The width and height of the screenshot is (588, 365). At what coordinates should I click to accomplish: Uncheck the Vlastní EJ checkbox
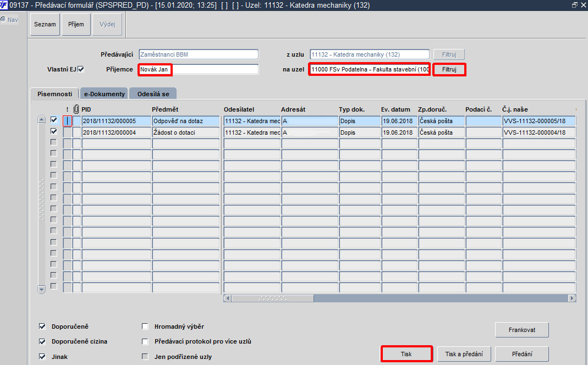(81, 69)
